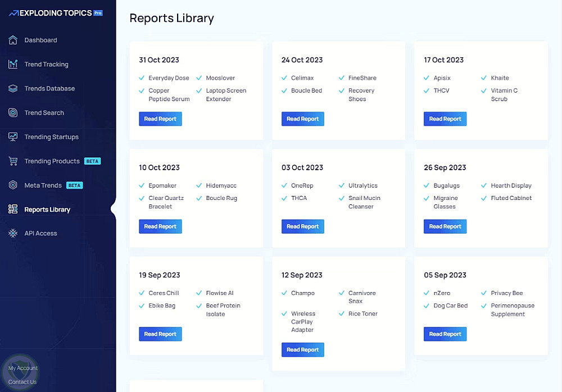This screenshot has height=392, width=562.
Task: Click the Meta Trends hexagon icon
Action: tap(13, 185)
